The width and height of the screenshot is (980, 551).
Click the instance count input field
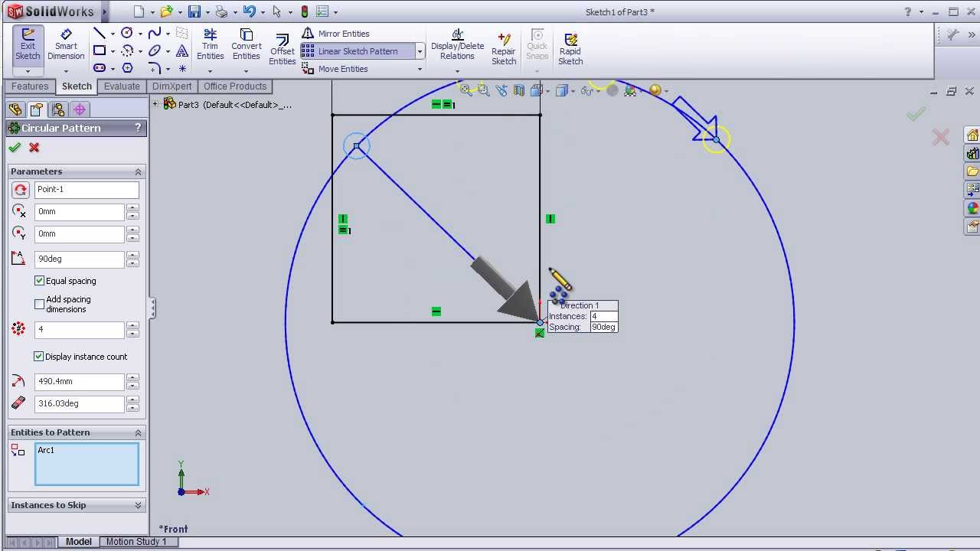tap(79, 330)
